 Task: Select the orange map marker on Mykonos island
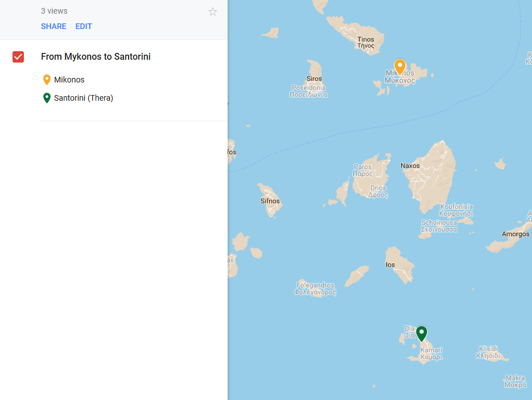400,67
